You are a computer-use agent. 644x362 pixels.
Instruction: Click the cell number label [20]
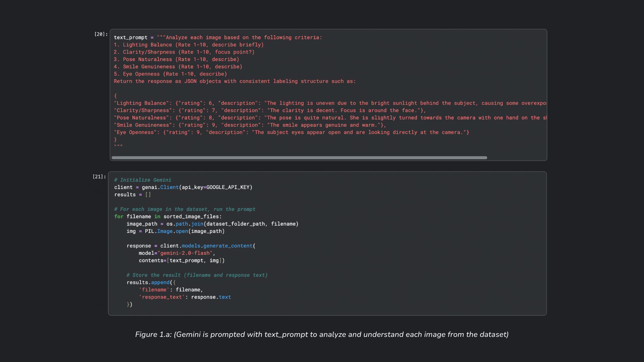coord(101,34)
